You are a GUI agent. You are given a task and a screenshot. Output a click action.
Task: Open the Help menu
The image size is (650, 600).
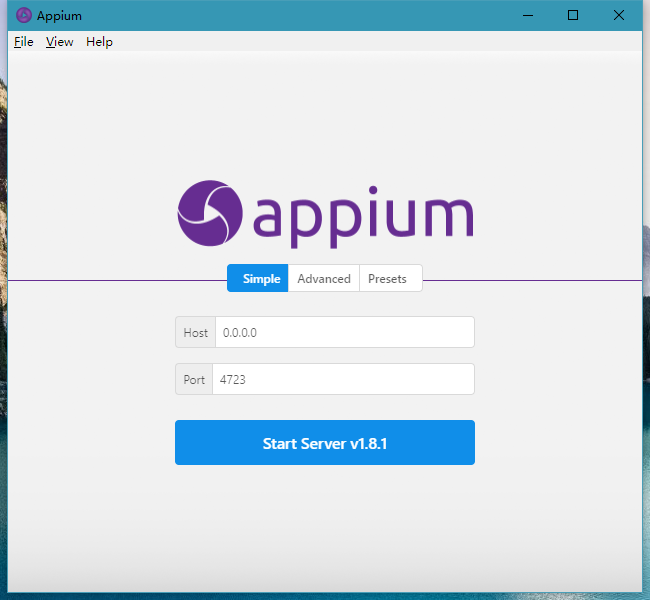coord(99,42)
